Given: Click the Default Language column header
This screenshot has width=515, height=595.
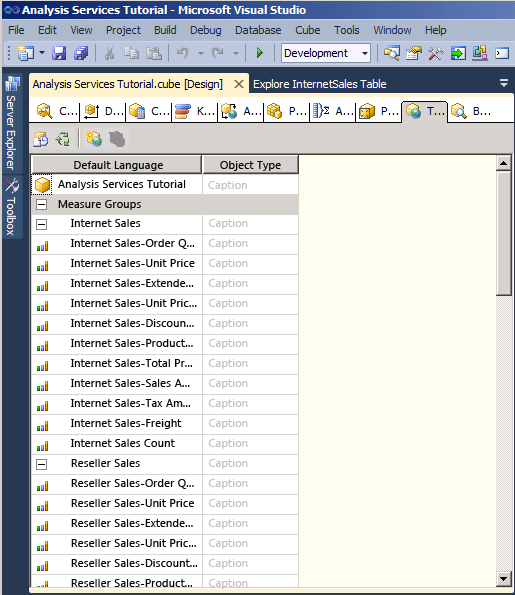Looking at the screenshot, I should pos(117,165).
